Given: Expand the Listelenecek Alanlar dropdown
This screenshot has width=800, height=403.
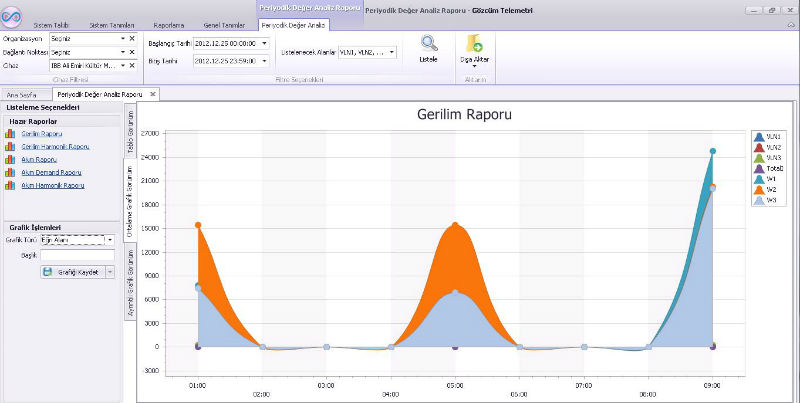Looking at the screenshot, I should pos(392,51).
